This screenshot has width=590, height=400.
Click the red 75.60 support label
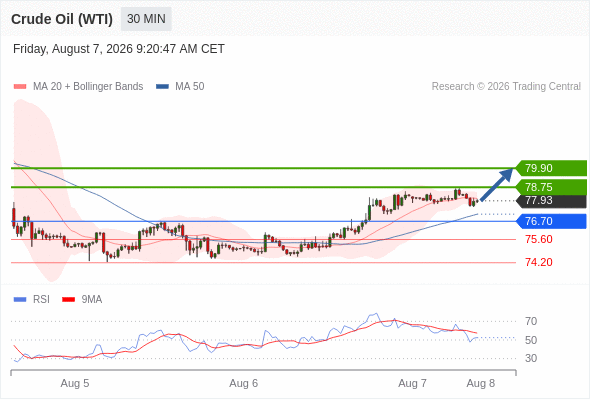pos(539,239)
